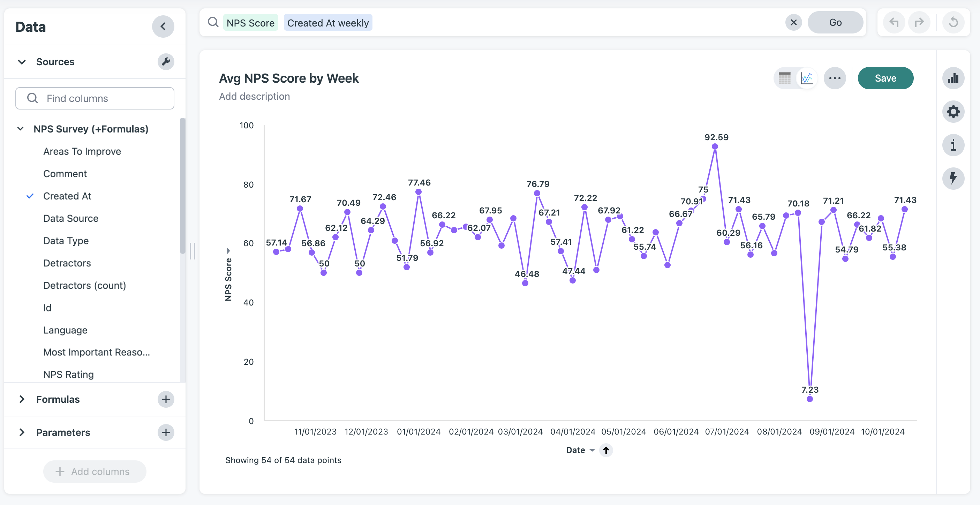
Task: Open the three-dot more options menu
Action: [x=835, y=78]
